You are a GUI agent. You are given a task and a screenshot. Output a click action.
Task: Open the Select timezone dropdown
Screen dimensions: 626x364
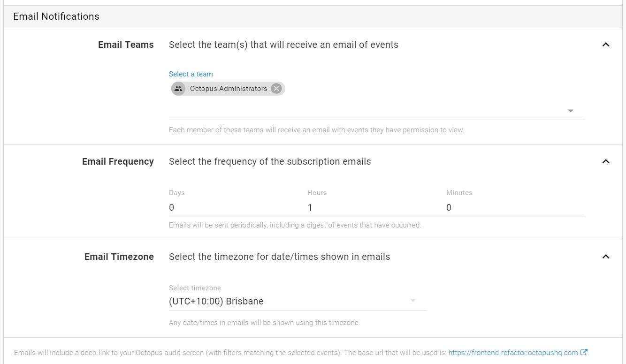298,301
